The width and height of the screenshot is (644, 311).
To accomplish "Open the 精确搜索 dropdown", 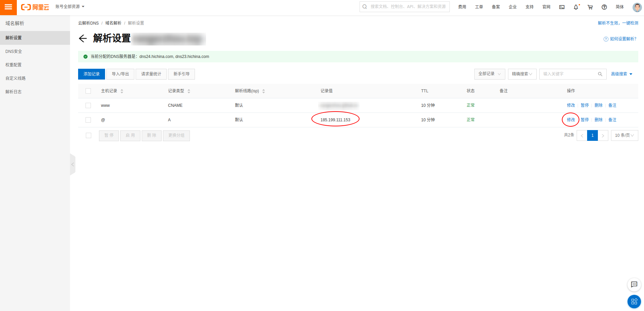I will [x=522, y=74].
